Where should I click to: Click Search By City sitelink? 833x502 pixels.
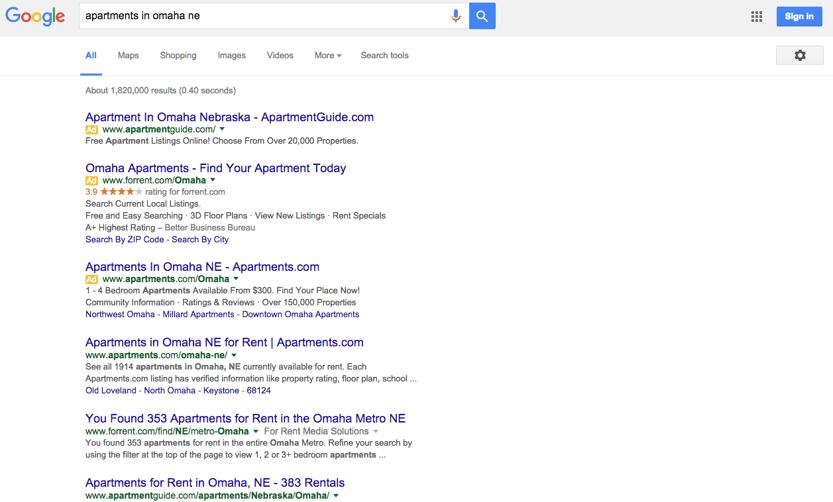(x=200, y=240)
